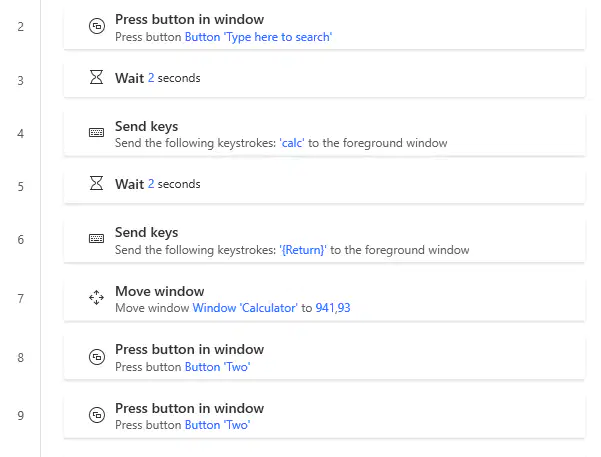Click the '{Return}' keystrokes value
The height and width of the screenshot is (457, 601).
click(x=303, y=250)
